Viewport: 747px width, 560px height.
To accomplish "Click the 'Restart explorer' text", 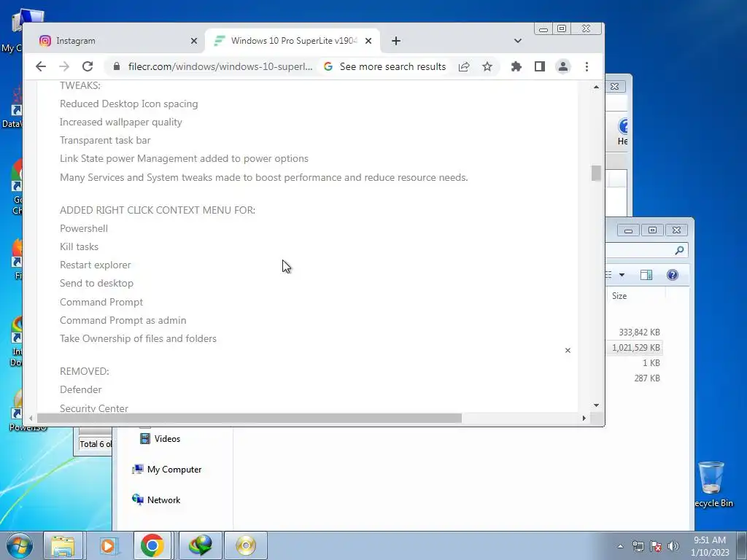I will pos(96,265).
